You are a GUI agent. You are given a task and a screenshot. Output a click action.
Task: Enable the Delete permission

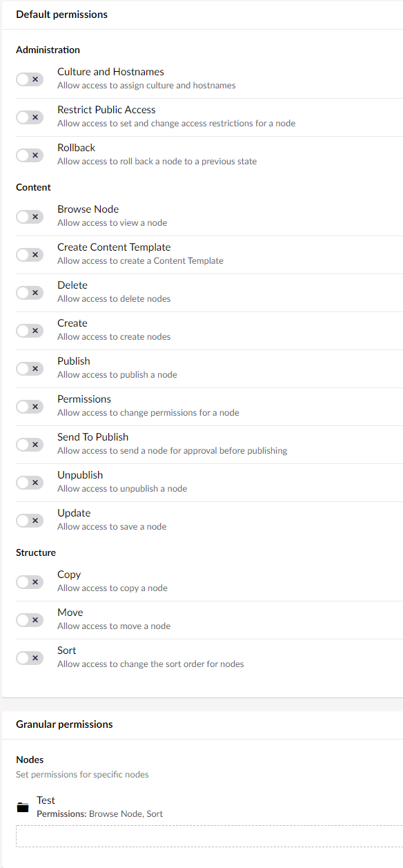click(30, 292)
